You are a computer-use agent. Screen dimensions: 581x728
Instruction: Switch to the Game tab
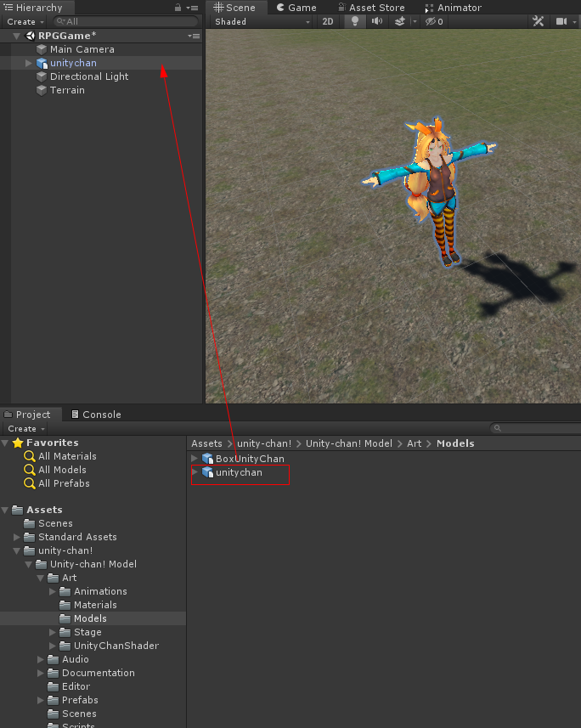click(296, 8)
